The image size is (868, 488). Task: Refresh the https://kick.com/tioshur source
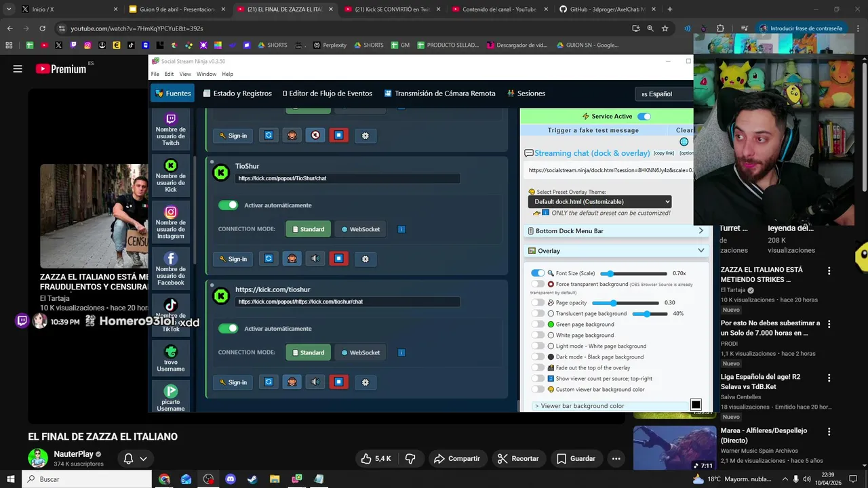coord(269,382)
